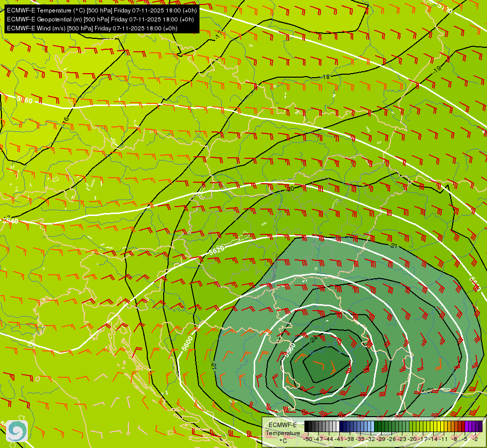Click the -19 isotherm label on the map
The image size is (487, 448).
click(x=437, y=69)
